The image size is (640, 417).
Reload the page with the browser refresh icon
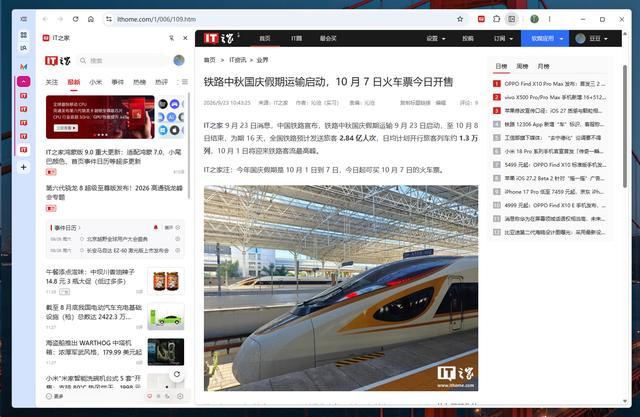76,19
